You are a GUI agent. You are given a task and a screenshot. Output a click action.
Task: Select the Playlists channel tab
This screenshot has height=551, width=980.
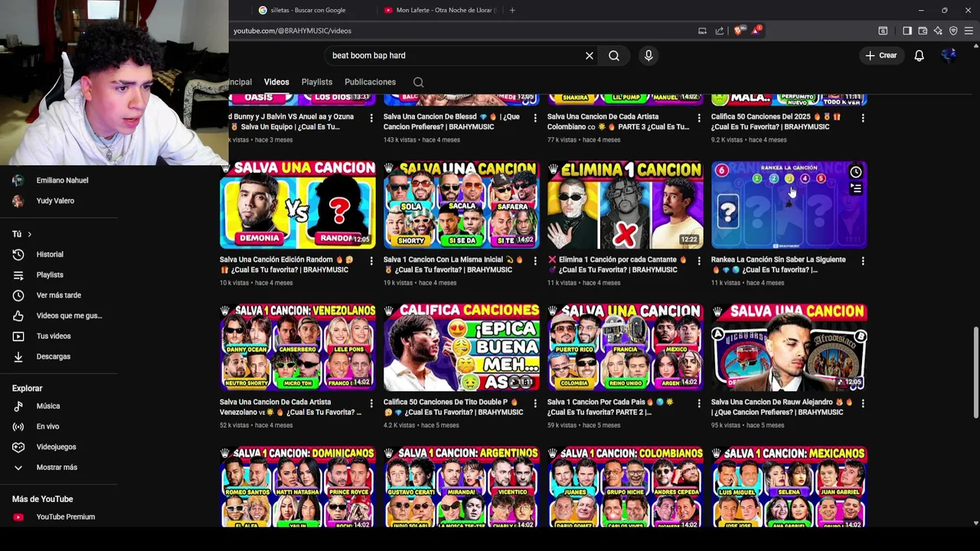[x=317, y=82]
